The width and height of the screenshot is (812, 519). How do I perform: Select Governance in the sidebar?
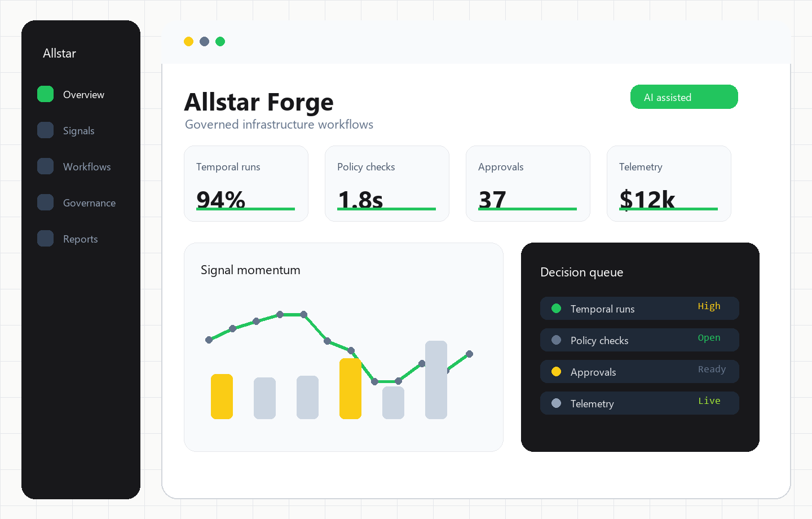click(89, 203)
